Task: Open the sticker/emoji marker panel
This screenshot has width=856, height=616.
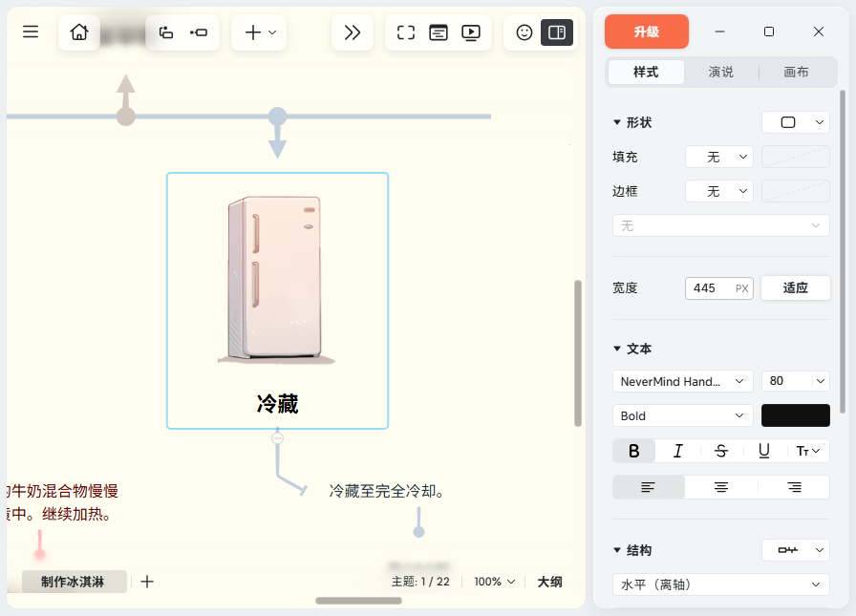Action: point(524,32)
